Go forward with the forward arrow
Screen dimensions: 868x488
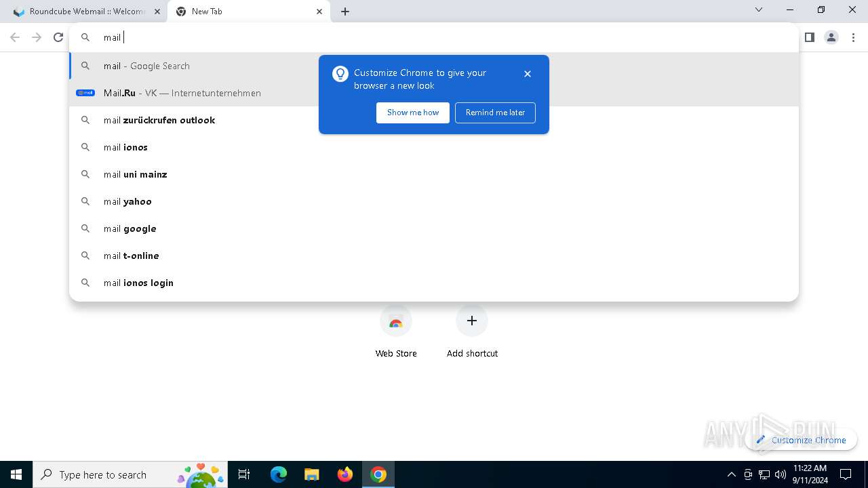37,37
